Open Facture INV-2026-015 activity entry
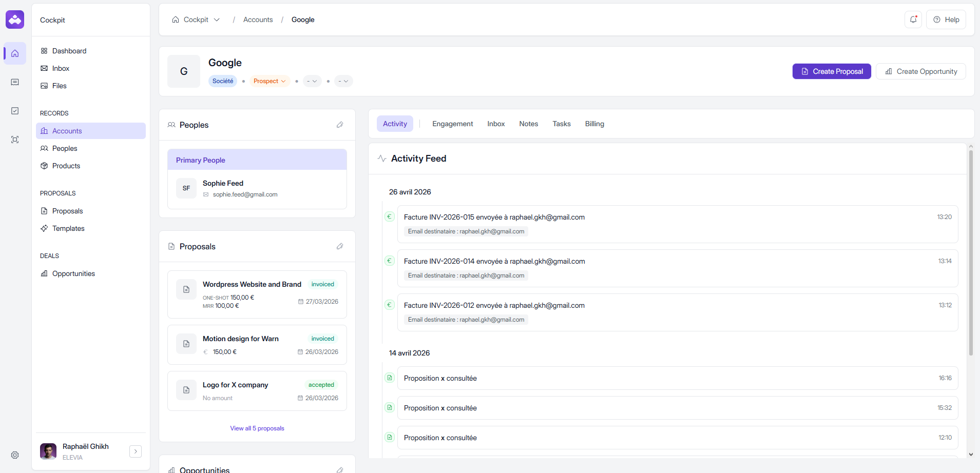Image resolution: width=980 pixels, height=473 pixels. [x=678, y=224]
